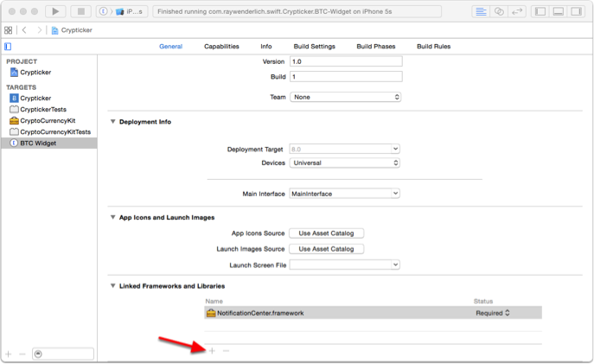
Task: Open the Team dropdown
Action: tap(345, 97)
